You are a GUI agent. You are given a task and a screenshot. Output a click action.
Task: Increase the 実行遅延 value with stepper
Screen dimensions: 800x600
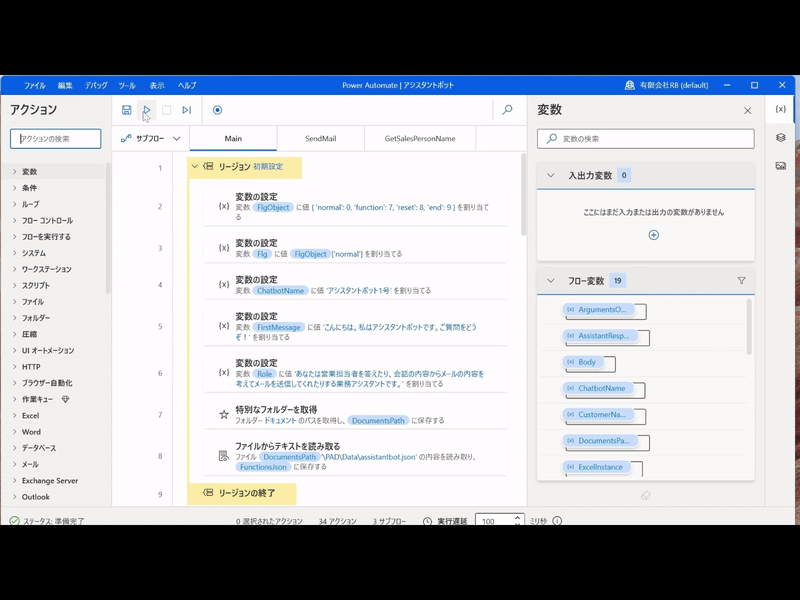[x=517, y=517]
